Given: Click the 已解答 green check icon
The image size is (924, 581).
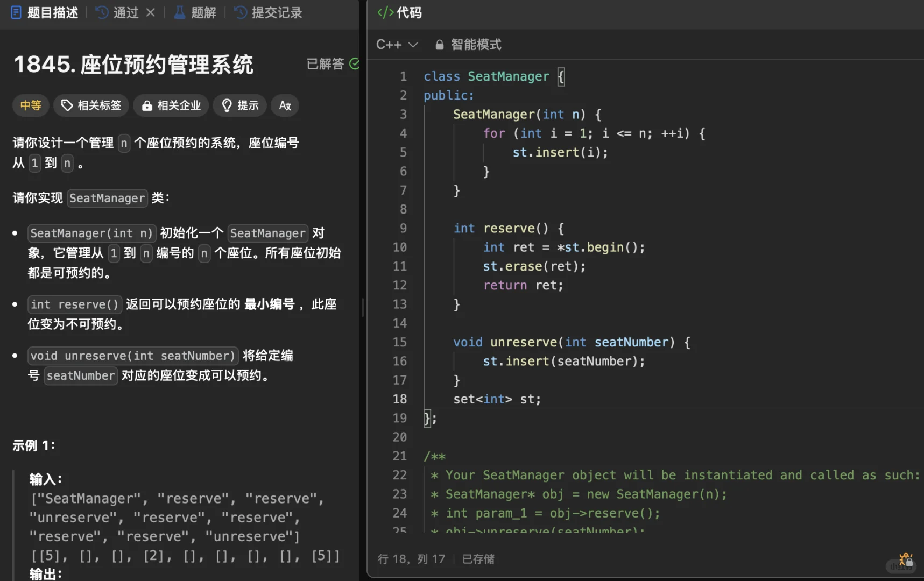Looking at the screenshot, I should tap(354, 64).
